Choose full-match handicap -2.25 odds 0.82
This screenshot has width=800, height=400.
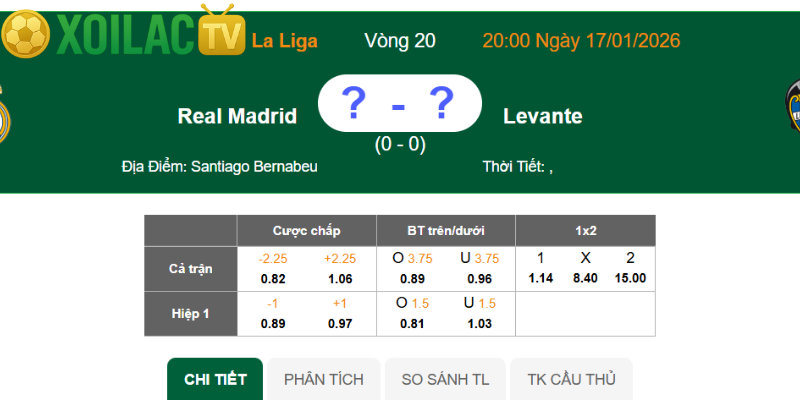[273, 278]
